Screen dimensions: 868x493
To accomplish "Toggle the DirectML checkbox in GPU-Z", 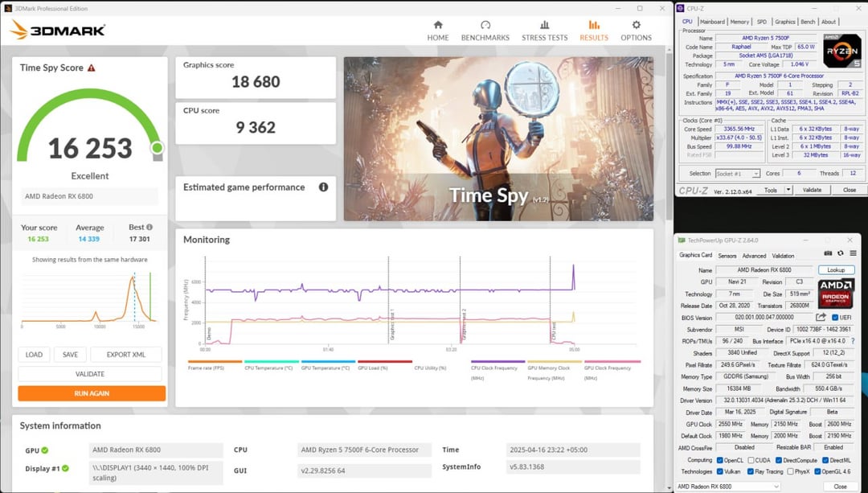I will point(825,460).
